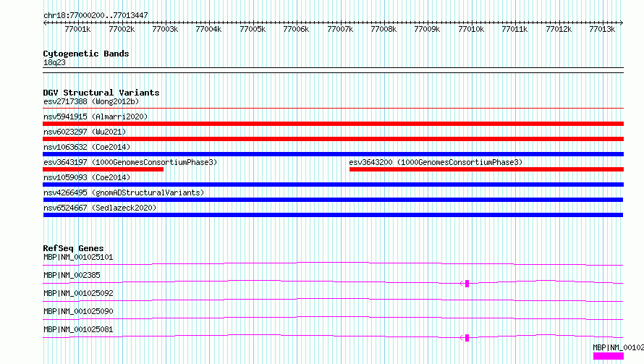Click the red nsv5941915 variant bar
Image resolution: width=644 pixels, height=364 pixels.
click(333, 124)
